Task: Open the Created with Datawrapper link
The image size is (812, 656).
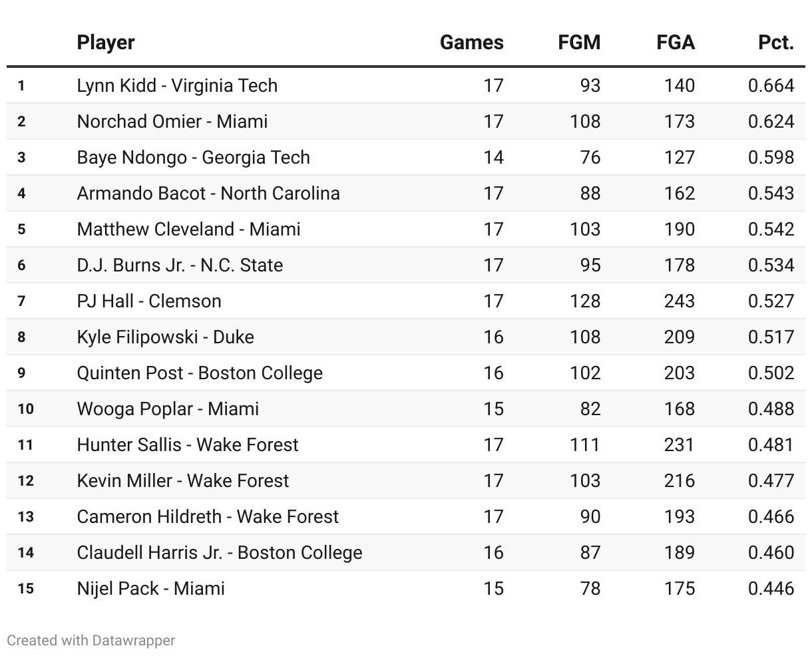Action: (x=91, y=640)
